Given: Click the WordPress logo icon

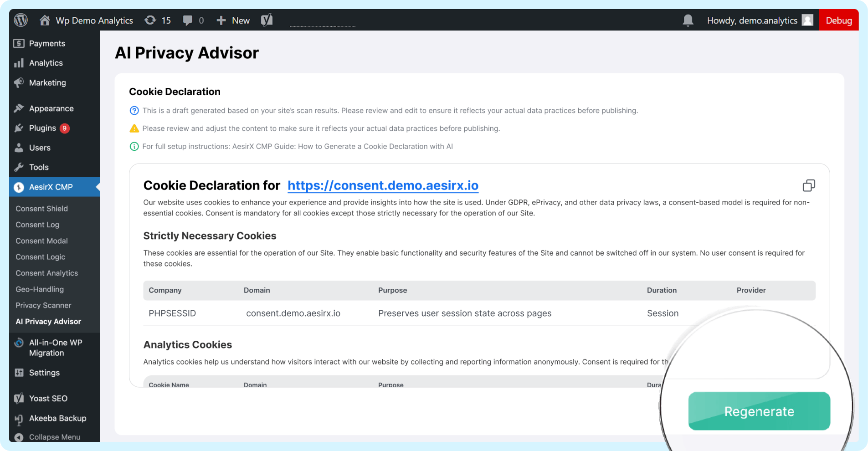Looking at the screenshot, I should click(x=21, y=20).
